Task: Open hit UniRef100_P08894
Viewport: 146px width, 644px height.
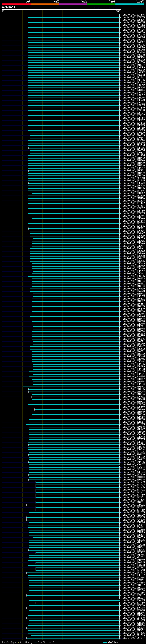Action: (x=133, y=499)
